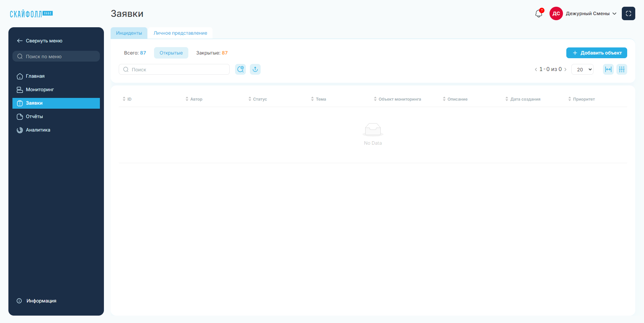Image resolution: width=644 pixels, height=323 pixels.
Task: Click the fullscreen toggle icon
Action: click(x=628, y=13)
